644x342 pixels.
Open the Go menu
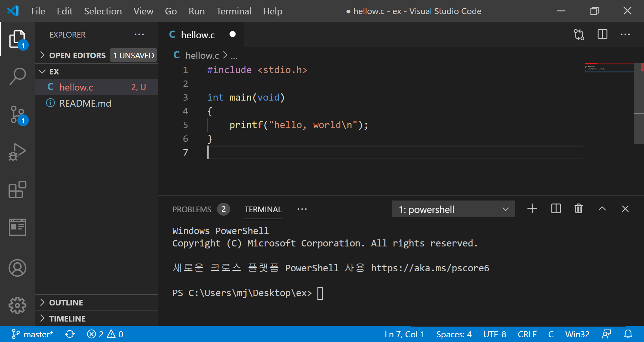(171, 11)
